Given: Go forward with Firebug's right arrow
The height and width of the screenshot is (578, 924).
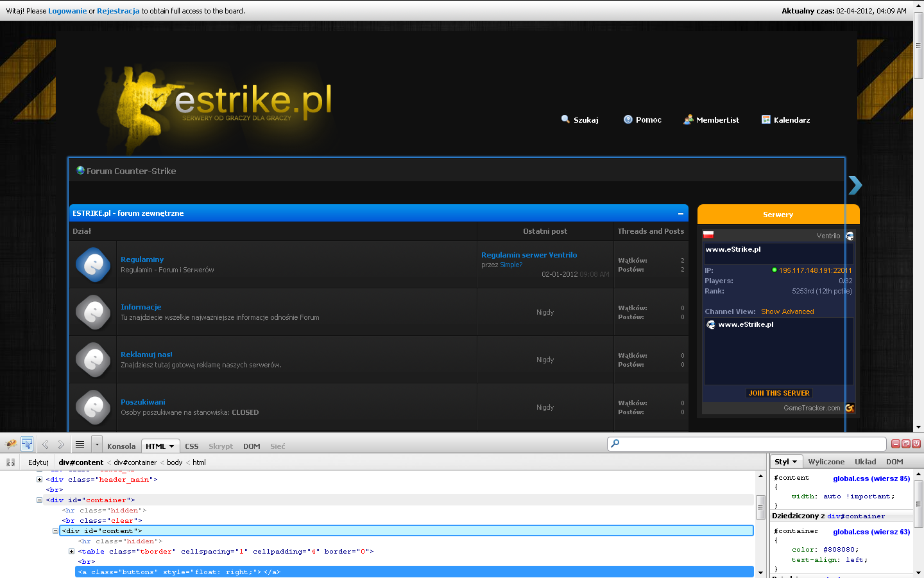Looking at the screenshot, I should coord(61,444).
